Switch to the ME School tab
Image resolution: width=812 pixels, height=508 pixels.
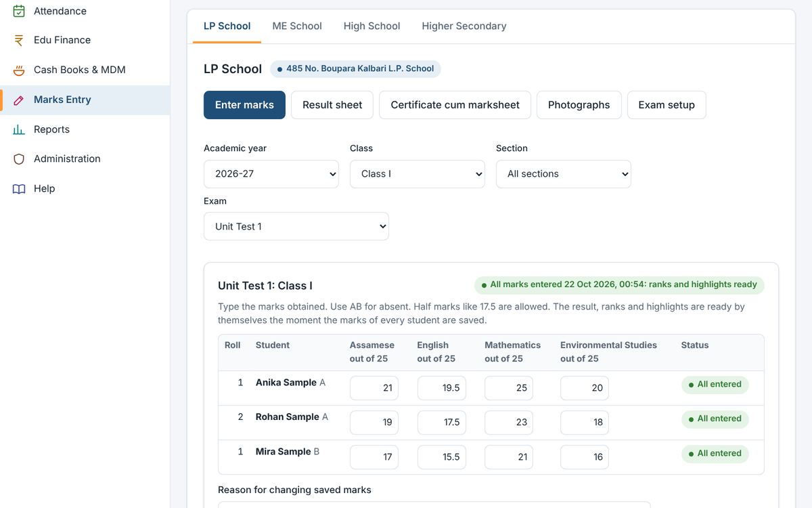(x=297, y=26)
